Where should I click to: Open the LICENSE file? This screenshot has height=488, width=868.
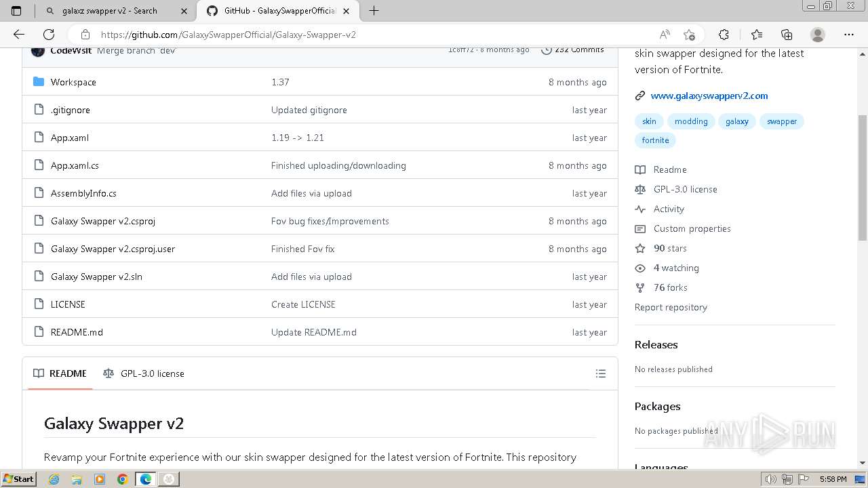click(68, 304)
